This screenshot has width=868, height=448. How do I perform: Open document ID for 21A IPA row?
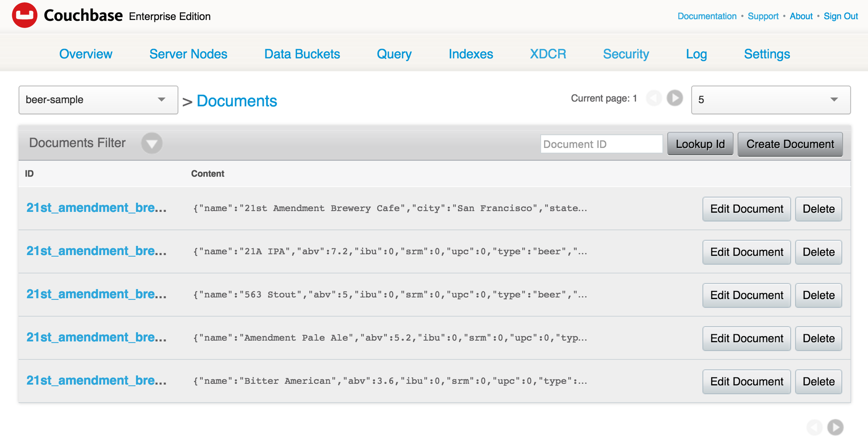(x=96, y=251)
